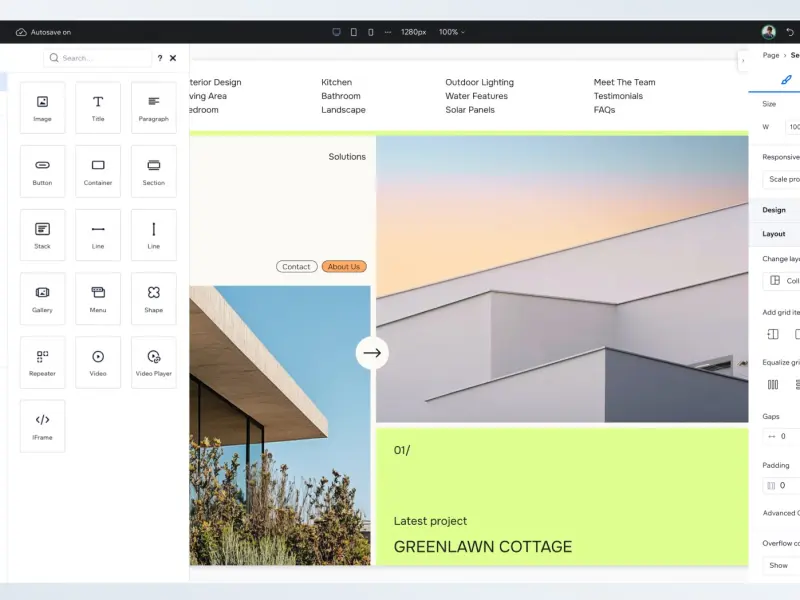
Task: Click the Contact button on canvas
Action: (x=296, y=267)
